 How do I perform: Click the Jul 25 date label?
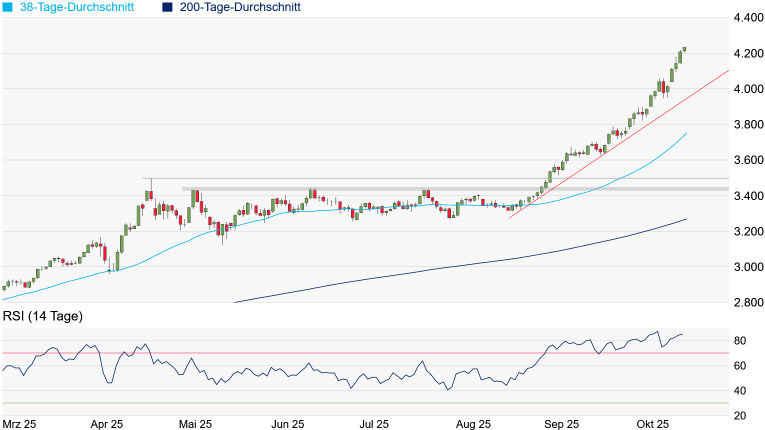click(374, 424)
